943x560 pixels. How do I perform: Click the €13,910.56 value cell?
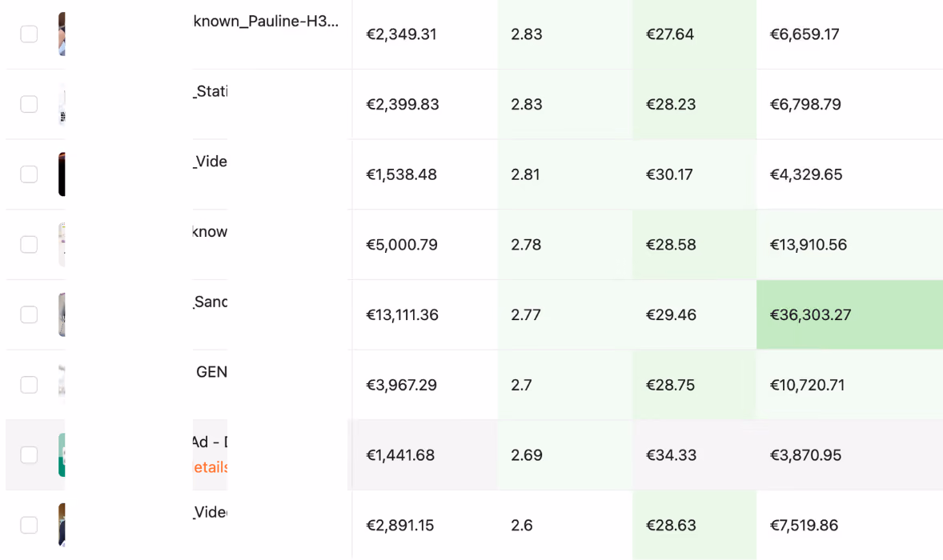coord(849,245)
